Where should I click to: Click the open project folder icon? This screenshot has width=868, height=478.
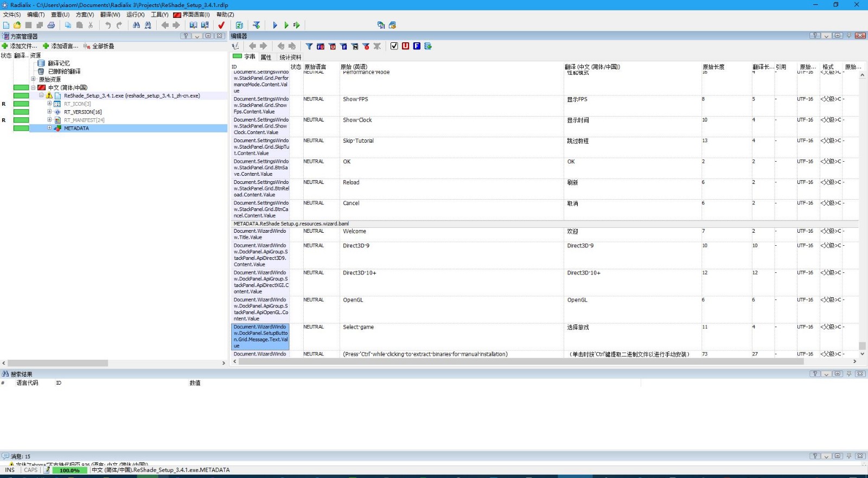tap(17, 25)
